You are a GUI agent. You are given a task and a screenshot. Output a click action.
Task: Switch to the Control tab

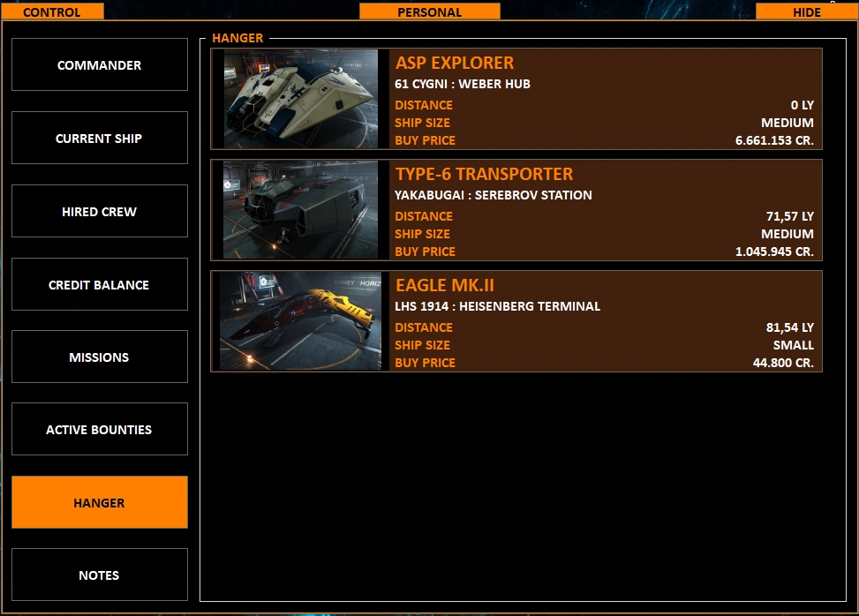(x=52, y=11)
